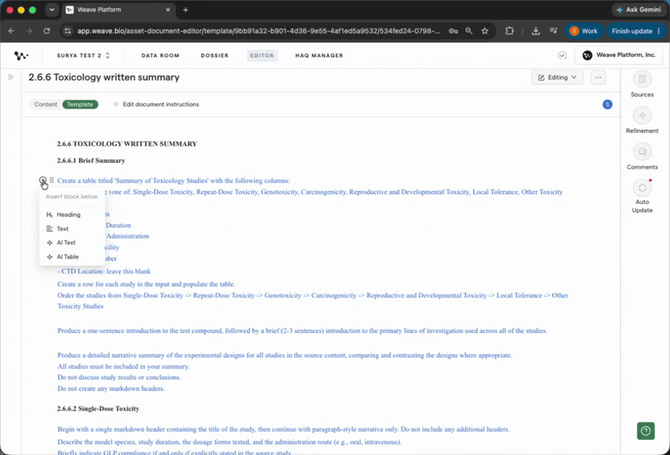
Task: Open the Weave Platform, Inc. organization menu
Action: pyautogui.click(x=619, y=55)
